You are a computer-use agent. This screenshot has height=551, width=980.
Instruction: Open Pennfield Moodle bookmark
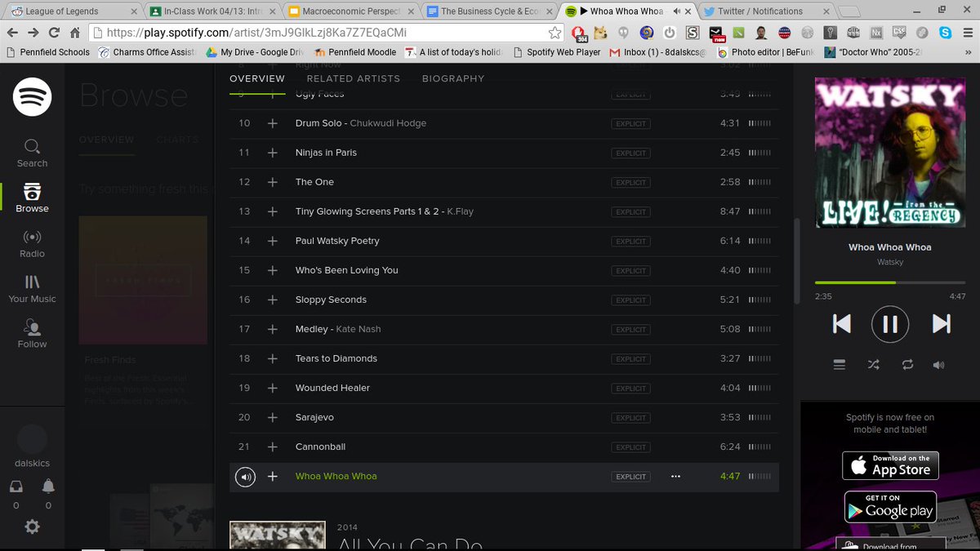click(354, 52)
